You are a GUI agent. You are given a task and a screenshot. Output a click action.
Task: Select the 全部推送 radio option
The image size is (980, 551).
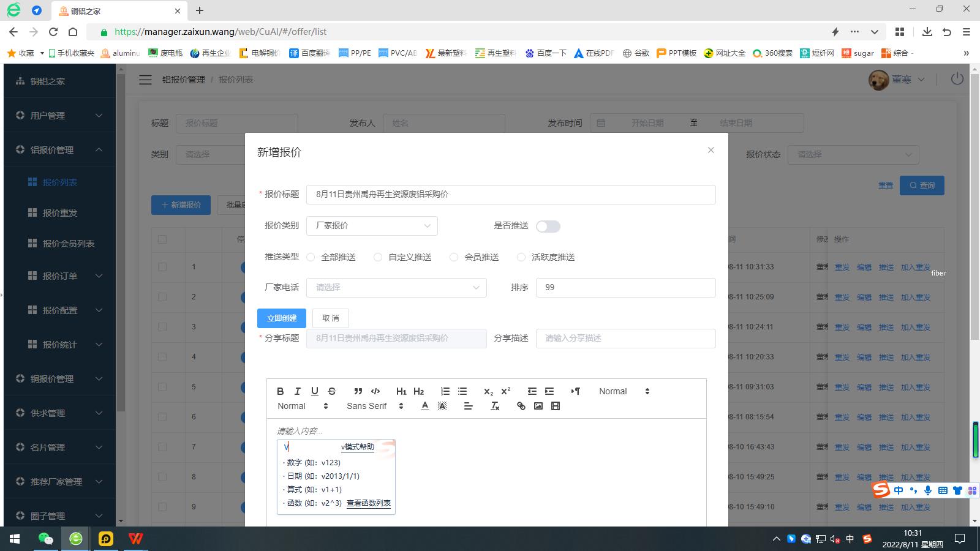(x=311, y=257)
